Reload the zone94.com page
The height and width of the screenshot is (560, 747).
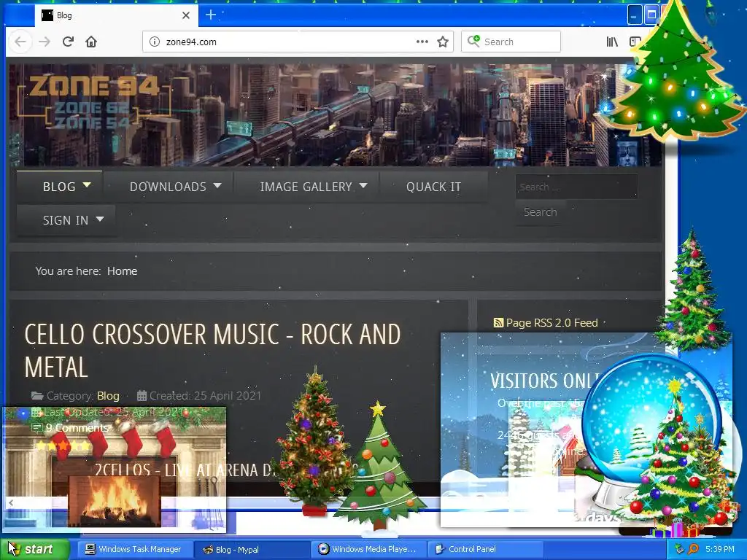[68, 42]
